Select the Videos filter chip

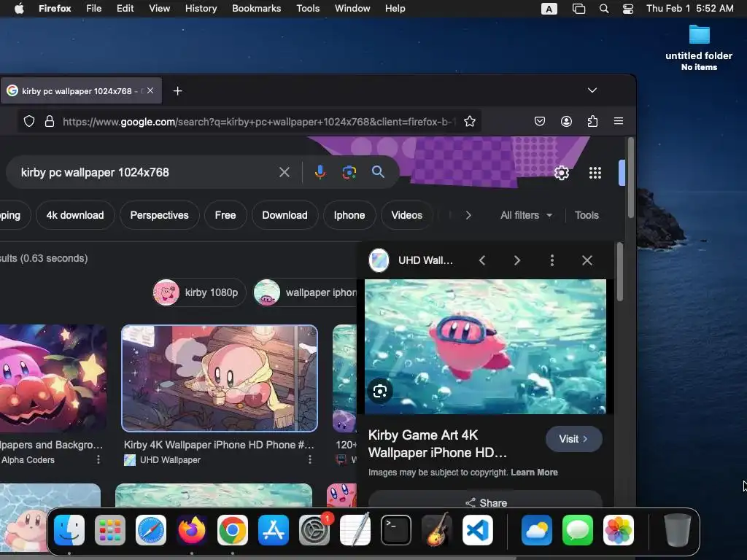(x=407, y=215)
